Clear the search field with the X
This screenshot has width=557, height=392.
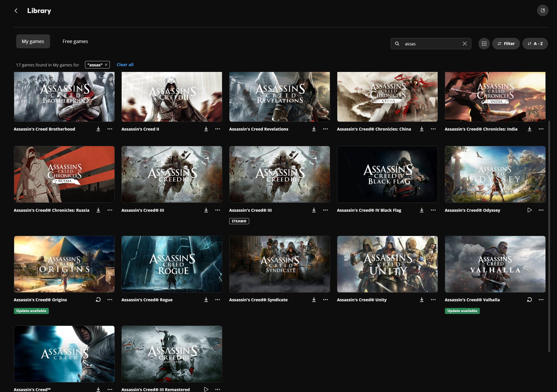[x=465, y=44]
